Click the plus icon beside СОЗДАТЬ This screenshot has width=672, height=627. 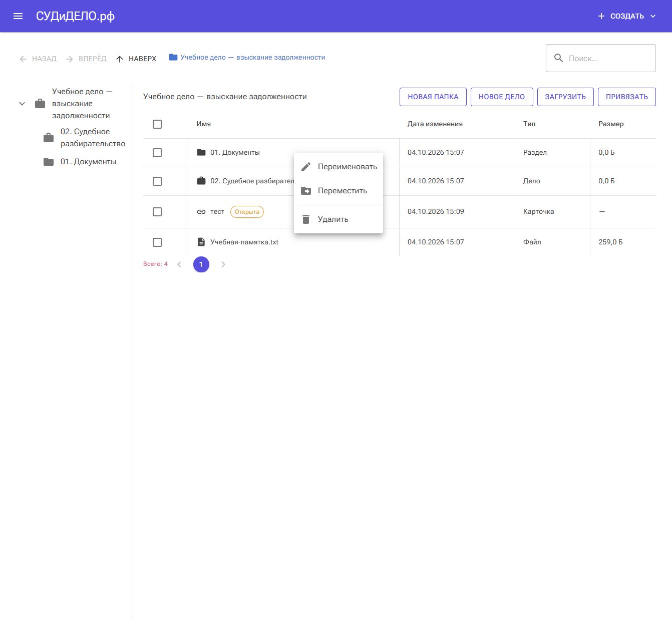[601, 16]
